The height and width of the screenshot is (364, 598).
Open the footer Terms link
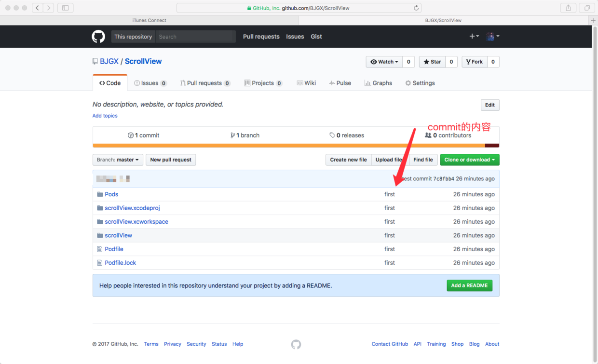(151, 344)
